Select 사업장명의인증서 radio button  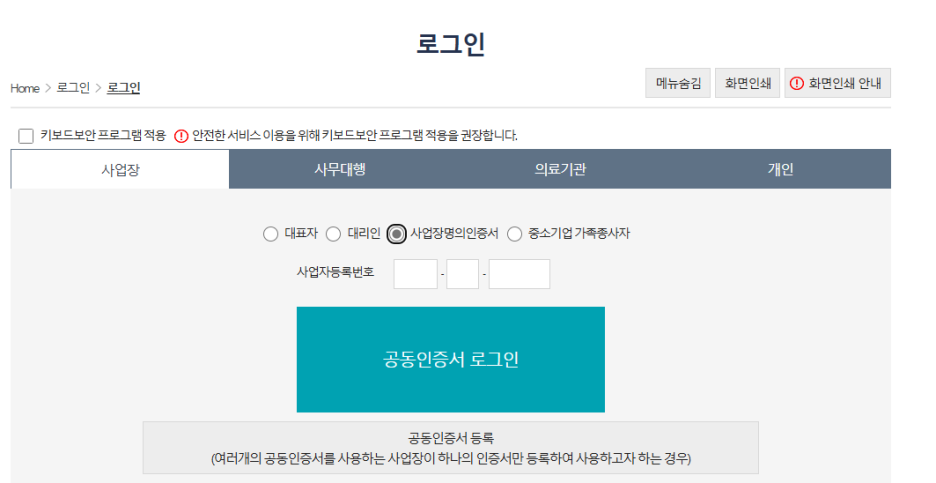(396, 234)
